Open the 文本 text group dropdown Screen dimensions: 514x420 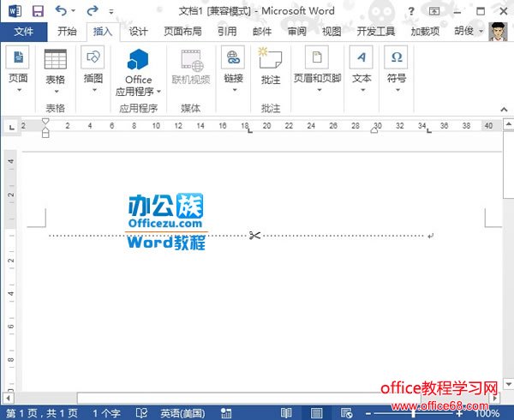click(362, 69)
